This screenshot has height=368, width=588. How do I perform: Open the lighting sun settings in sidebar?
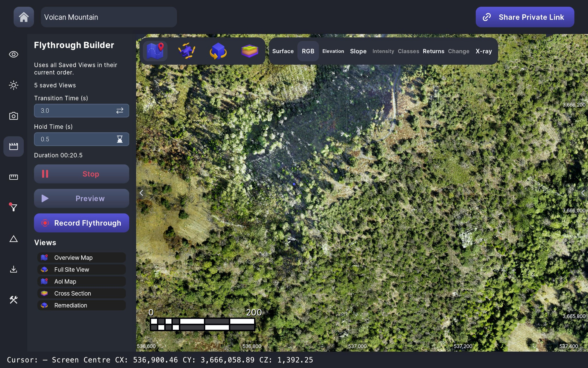(13, 85)
